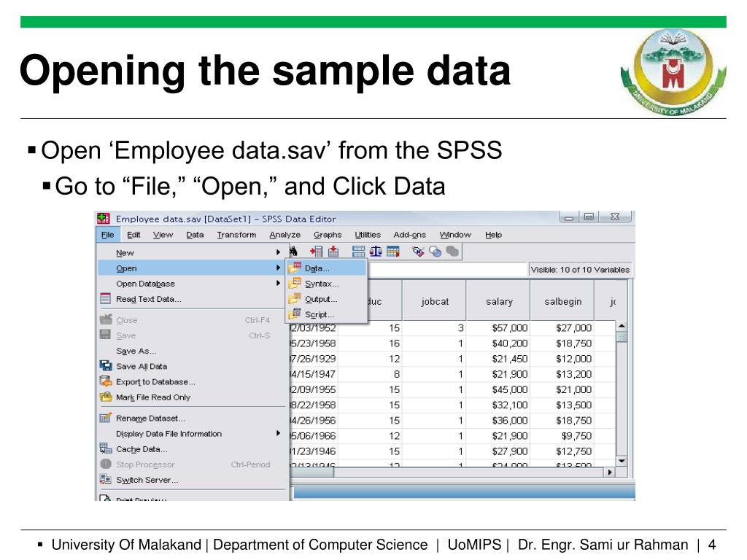Screen dimensions: 747x560
Task: Click the Rename Dataset icon
Action: coord(105,418)
